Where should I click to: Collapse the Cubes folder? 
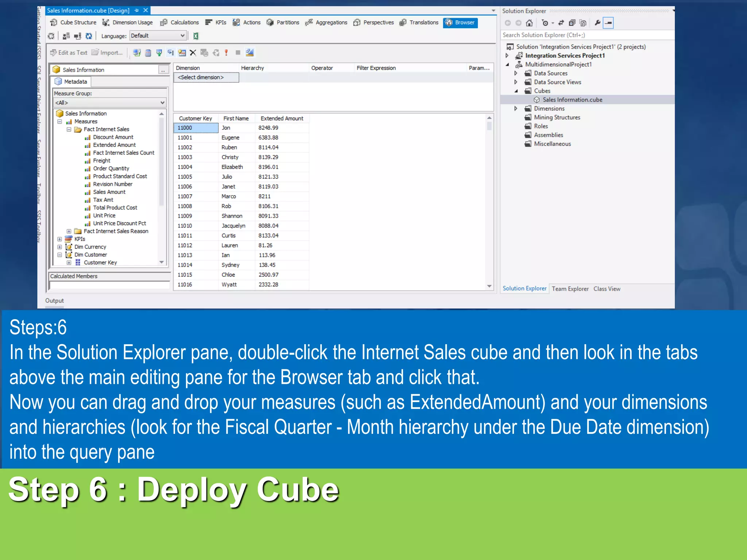point(516,91)
